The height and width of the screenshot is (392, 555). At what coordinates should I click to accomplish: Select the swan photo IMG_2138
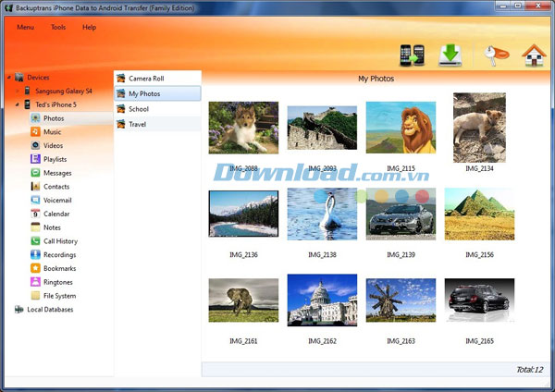pyautogui.click(x=322, y=214)
